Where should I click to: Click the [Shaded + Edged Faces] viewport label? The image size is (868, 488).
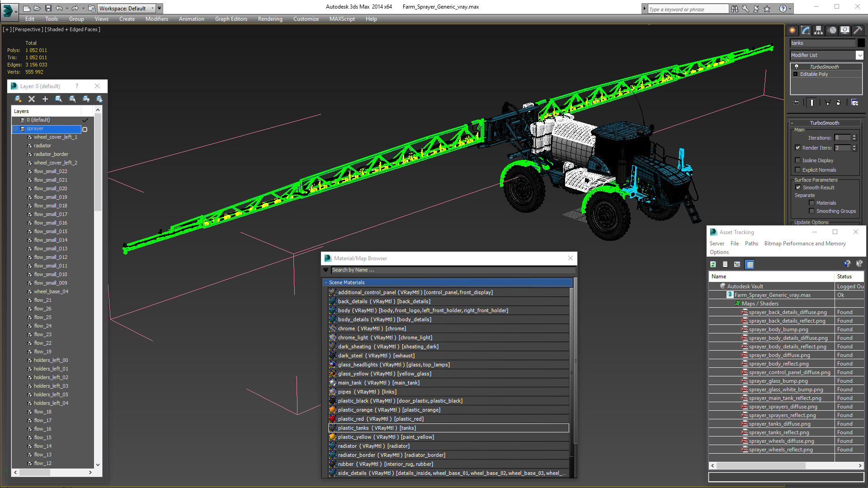tap(72, 29)
